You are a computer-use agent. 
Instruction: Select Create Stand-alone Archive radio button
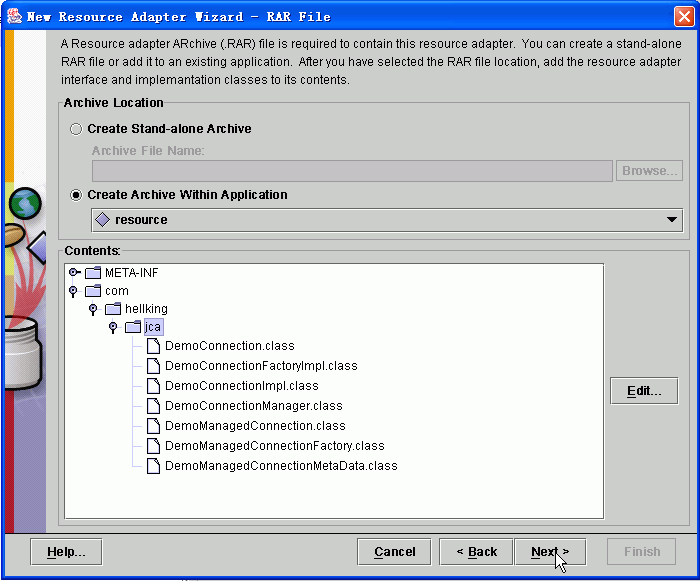coord(76,129)
